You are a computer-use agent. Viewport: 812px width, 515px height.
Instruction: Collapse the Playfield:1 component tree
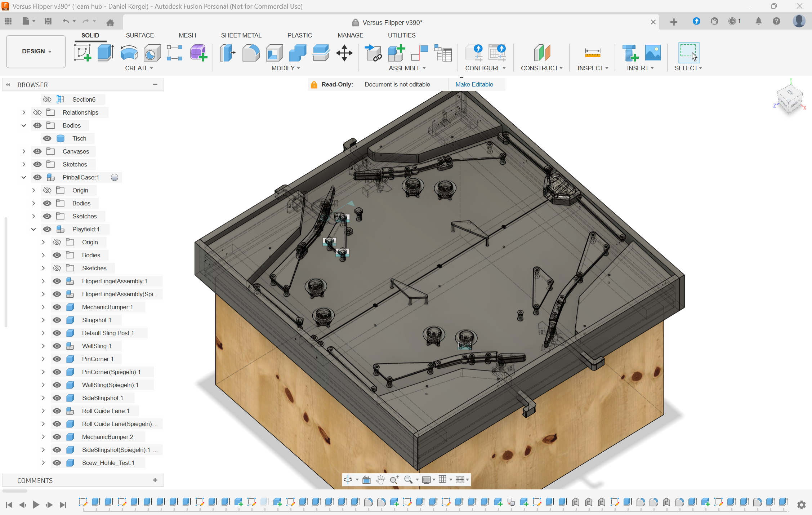click(34, 229)
